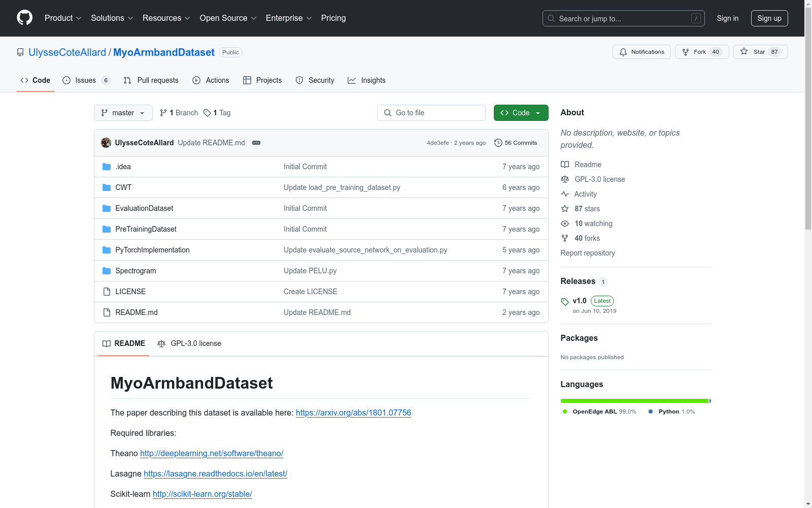This screenshot has width=812, height=508.
Task: Click the LICENSE file icon
Action: 107,292
